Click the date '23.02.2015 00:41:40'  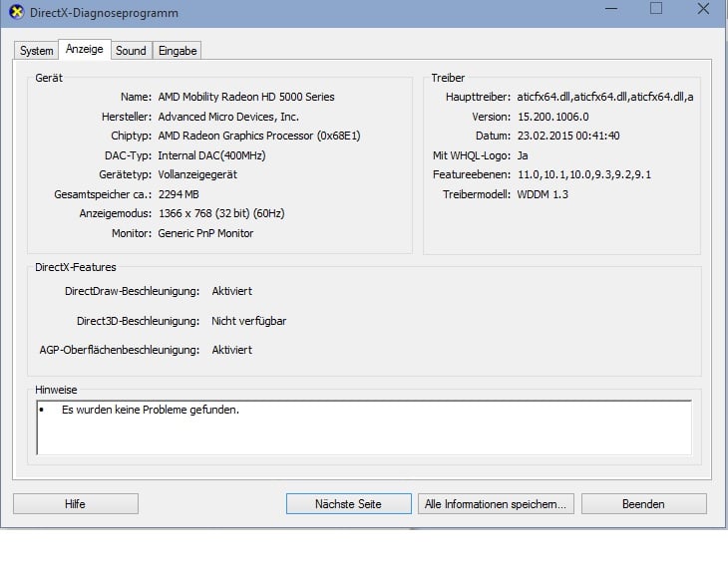point(568,136)
